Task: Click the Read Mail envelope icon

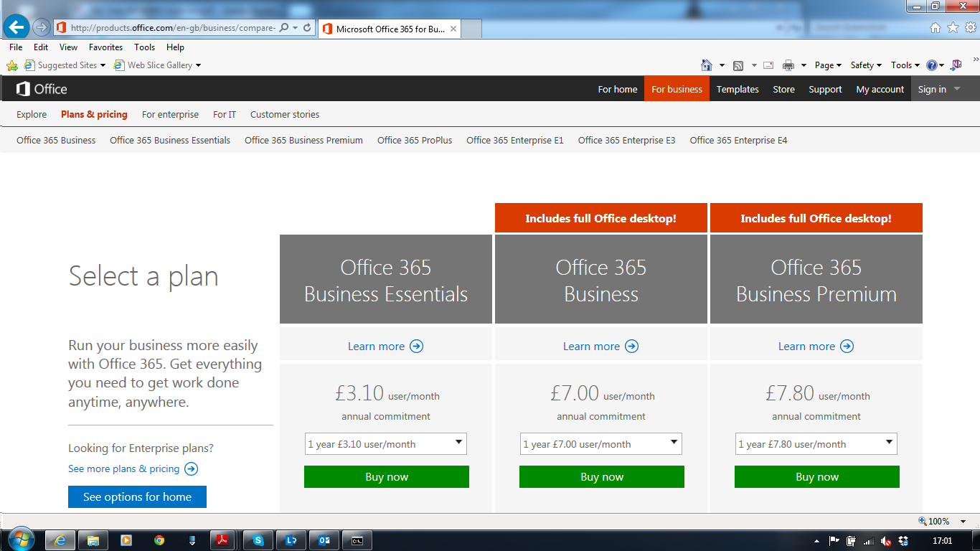Action: [768, 65]
